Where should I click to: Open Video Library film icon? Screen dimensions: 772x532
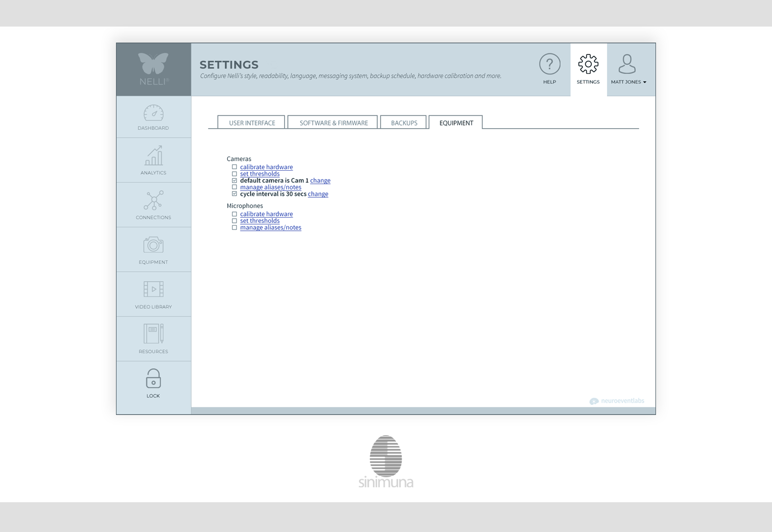tap(154, 289)
